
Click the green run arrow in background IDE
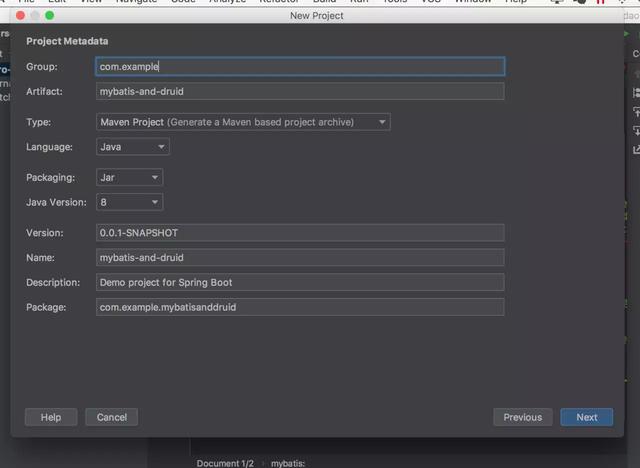pyautogui.click(x=627, y=33)
